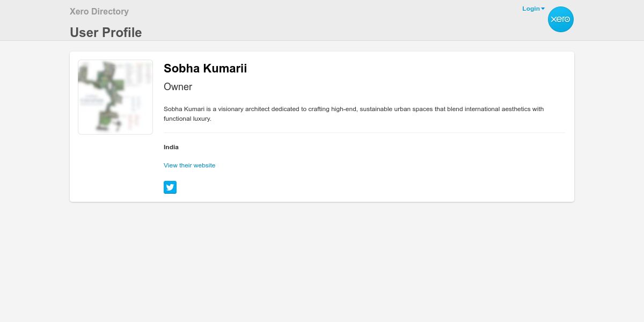Click the word Kumarii in the name
Screen dimensions: 644x322
tap(225, 69)
